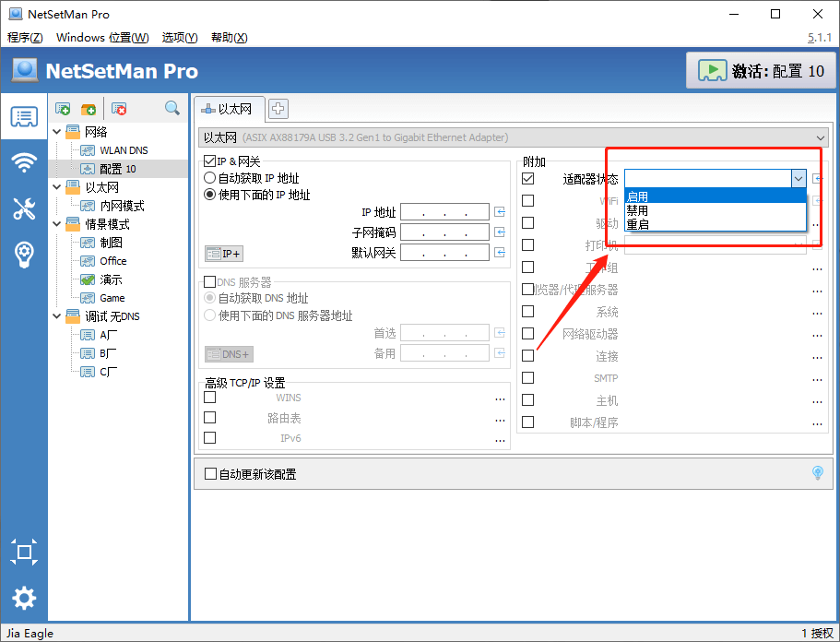
Task: Open the network drives (网络驱动器) ellipsis button
Action: click(x=817, y=336)
